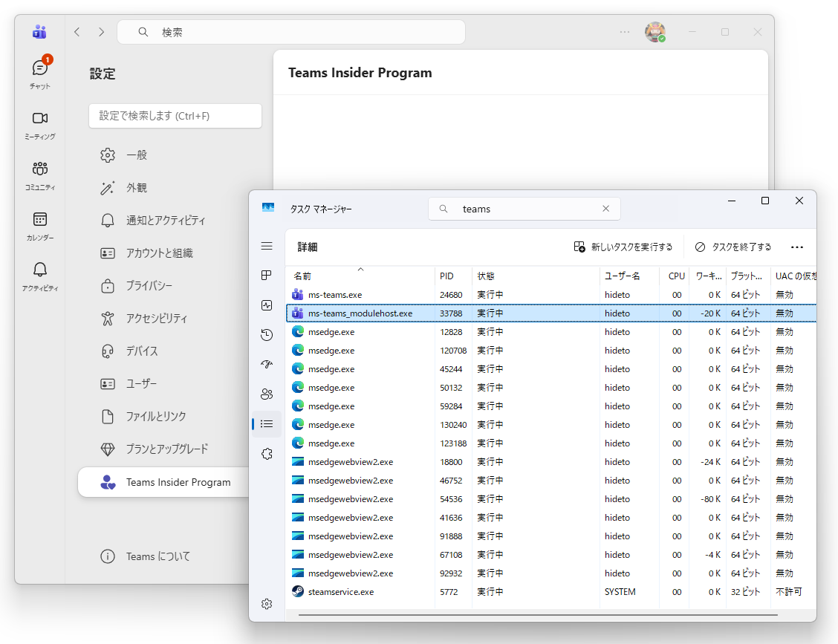This screenshot has height=644, width=838.
Task: Switch to Performance view in Task Manager
Action: point(267,305)
